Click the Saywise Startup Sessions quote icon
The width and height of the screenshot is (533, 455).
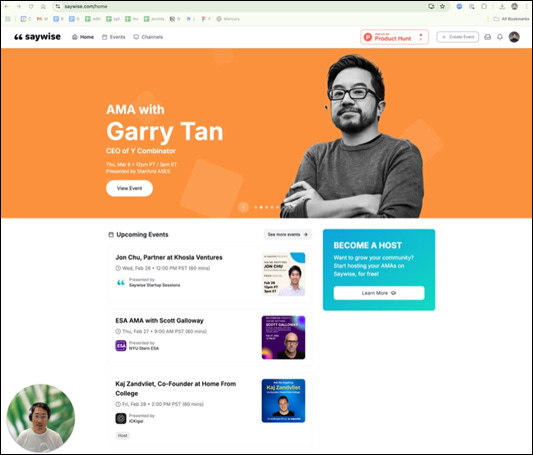click(x=121, y=282)
